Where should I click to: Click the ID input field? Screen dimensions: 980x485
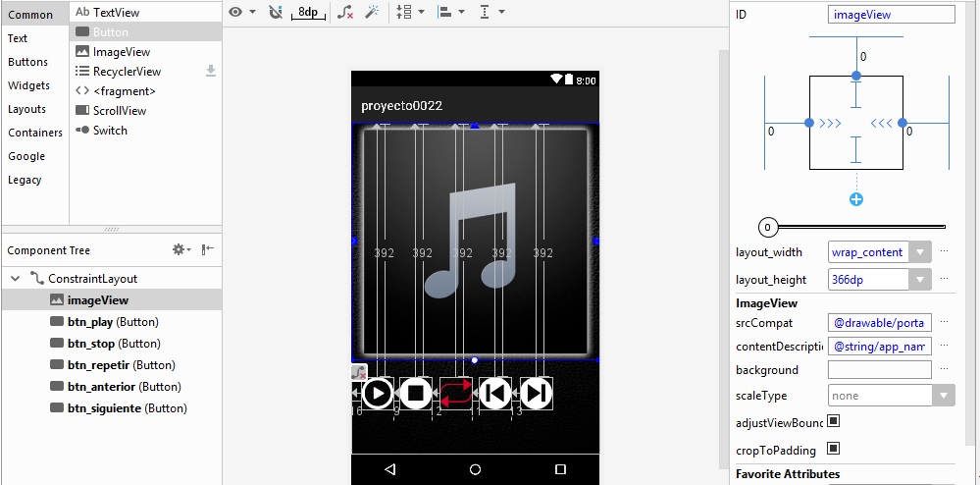tap(892, 15)
